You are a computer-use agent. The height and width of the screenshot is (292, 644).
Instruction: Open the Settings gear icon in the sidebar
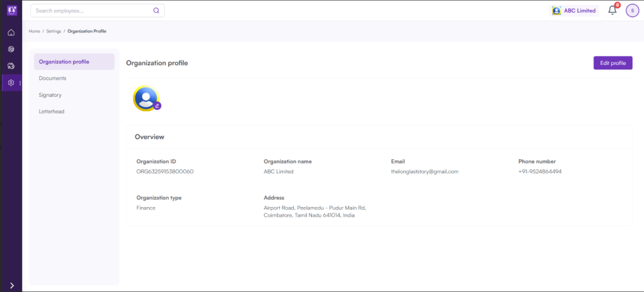tap(11, 82)
